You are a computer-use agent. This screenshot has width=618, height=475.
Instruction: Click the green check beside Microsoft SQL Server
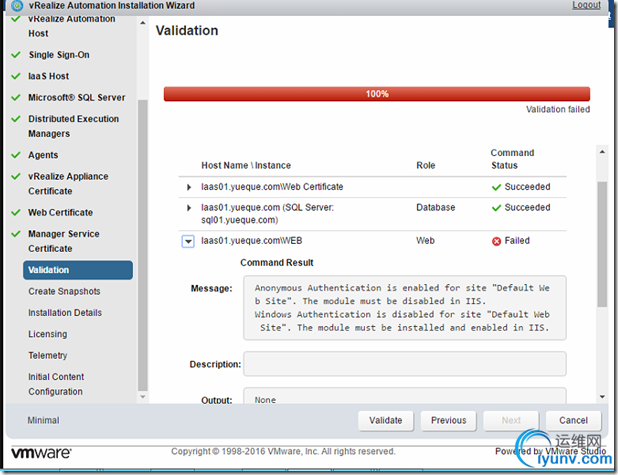tap(16, 97)
